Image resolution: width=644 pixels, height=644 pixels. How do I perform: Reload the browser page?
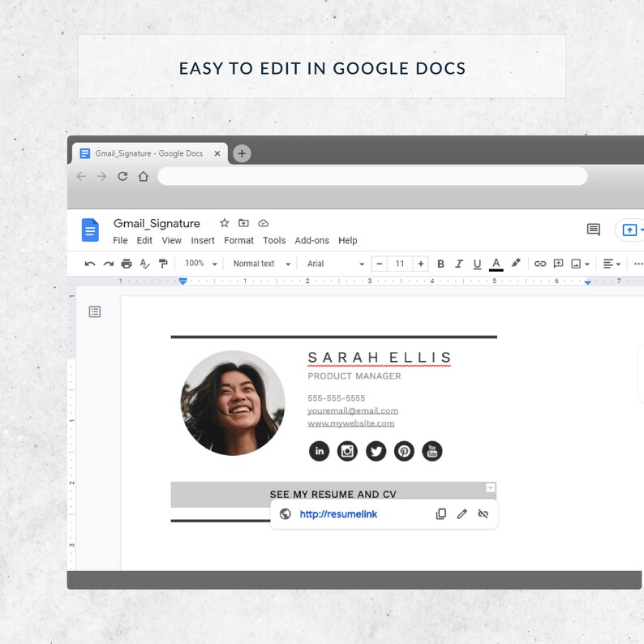click(122, 177)
